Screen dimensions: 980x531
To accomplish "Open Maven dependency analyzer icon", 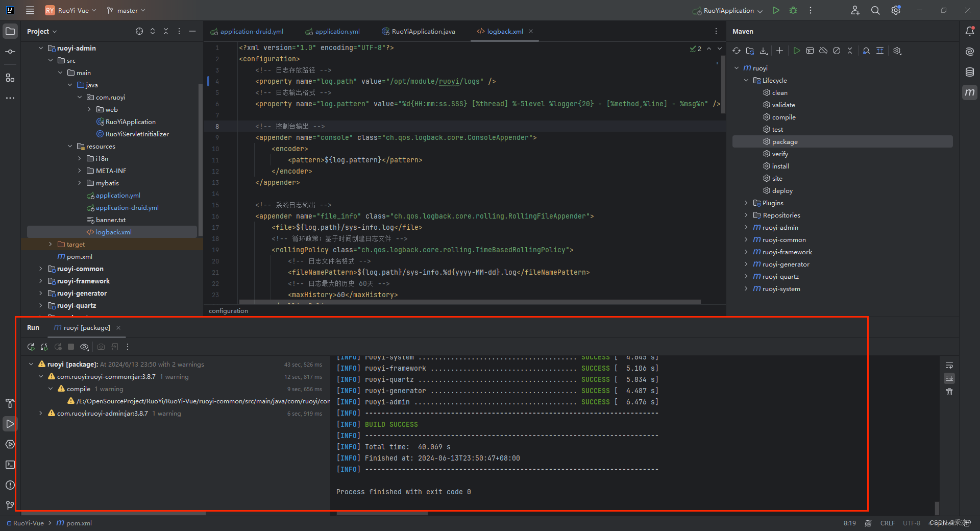I will (x=866, y=51).
